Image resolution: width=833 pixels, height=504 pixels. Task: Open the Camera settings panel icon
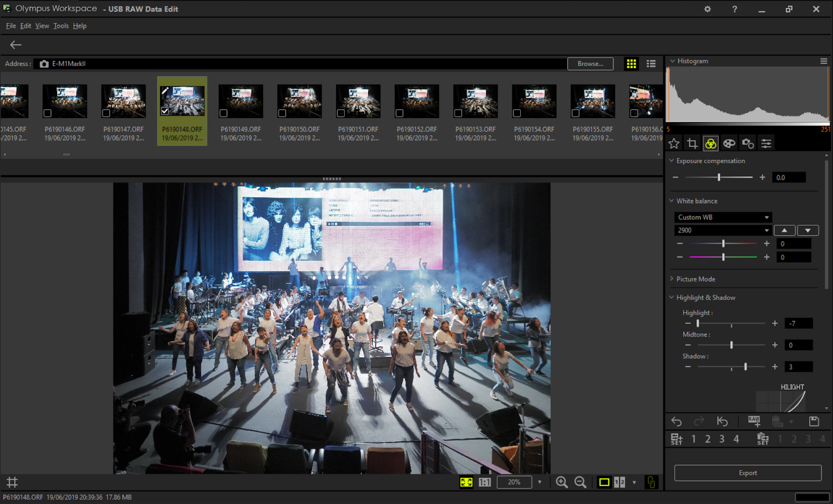(x=748, y=143)
